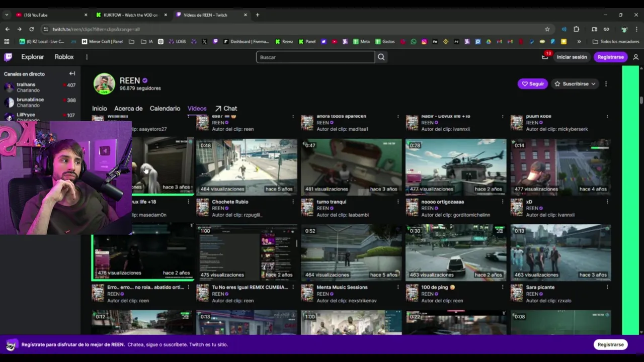The width and height of the screenshot is (644, 362).
Task: Open the Chrome apps grid shortcut
Action: tap(7, 41)
